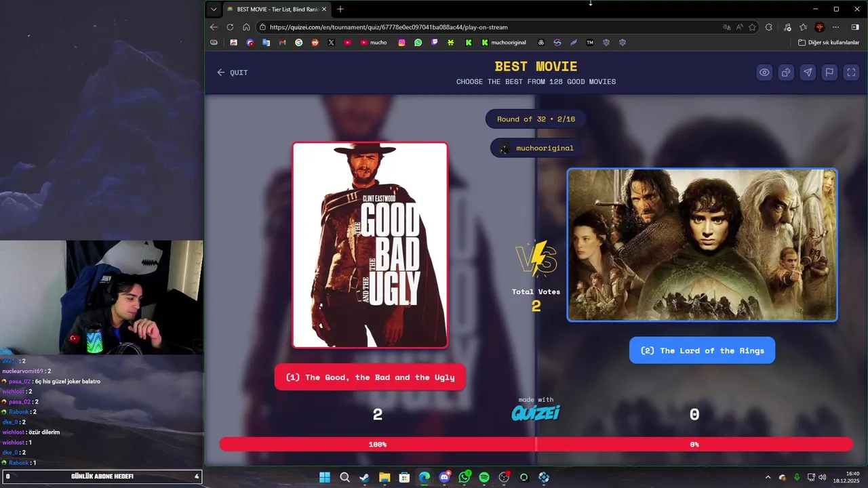This screenshot has width=868, height=488.
Task: Open a new browser tab
Action: pos(340,9)
